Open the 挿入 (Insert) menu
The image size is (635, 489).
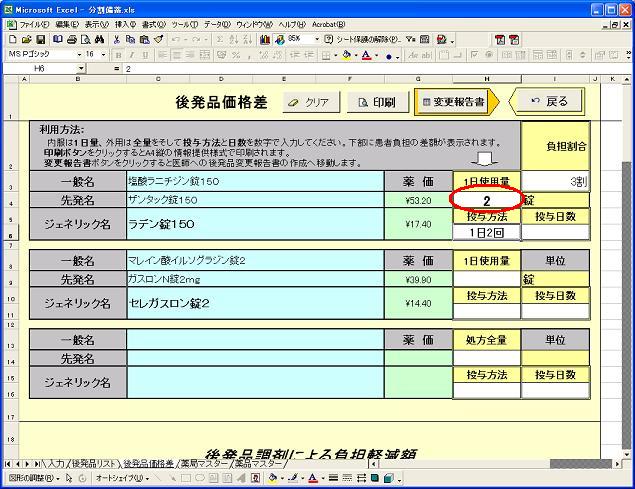[125, 22]
